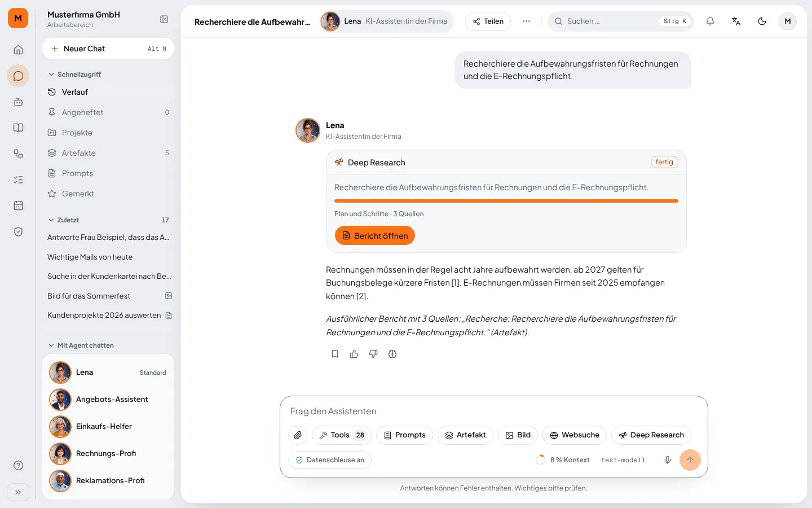Open the home icon in left rail
Viewport: 812px width, 508px height.
pos(18,50)
